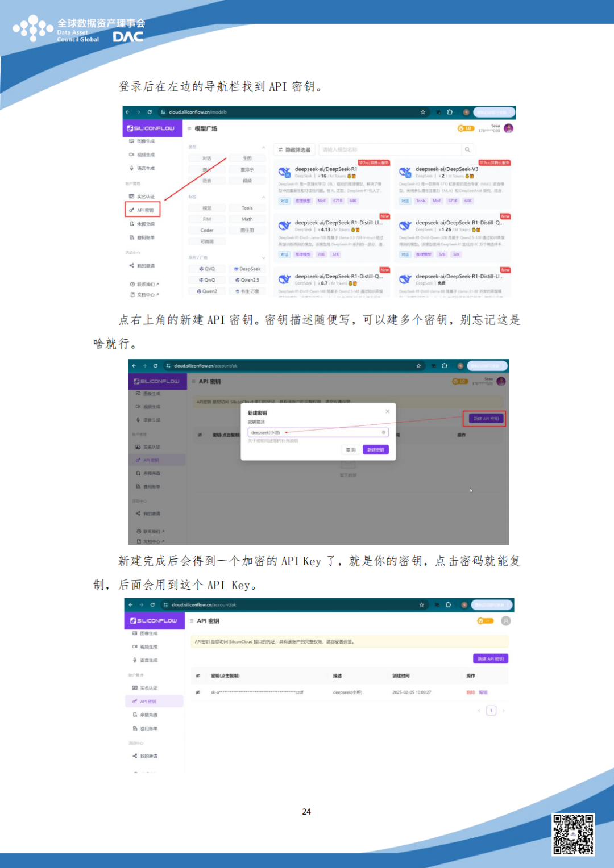
Task: Select API 密钥 in the 模型广场 screenshot sidebar
Action: tap(142, 210)
